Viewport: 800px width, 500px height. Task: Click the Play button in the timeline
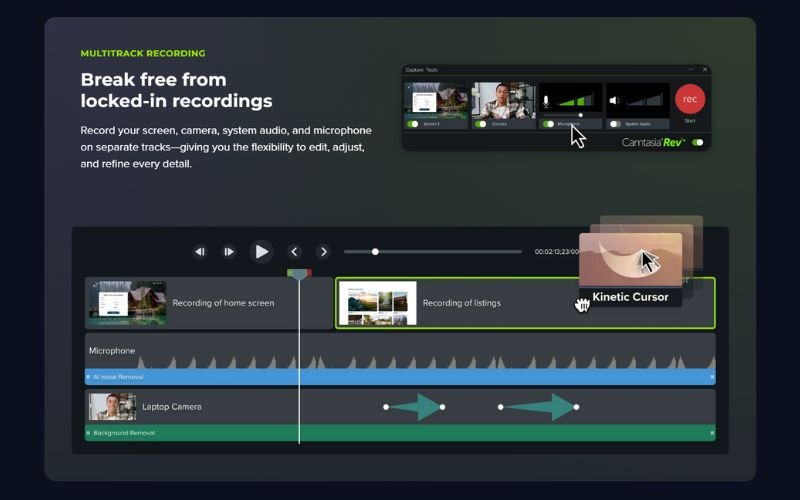coord(261,252)
